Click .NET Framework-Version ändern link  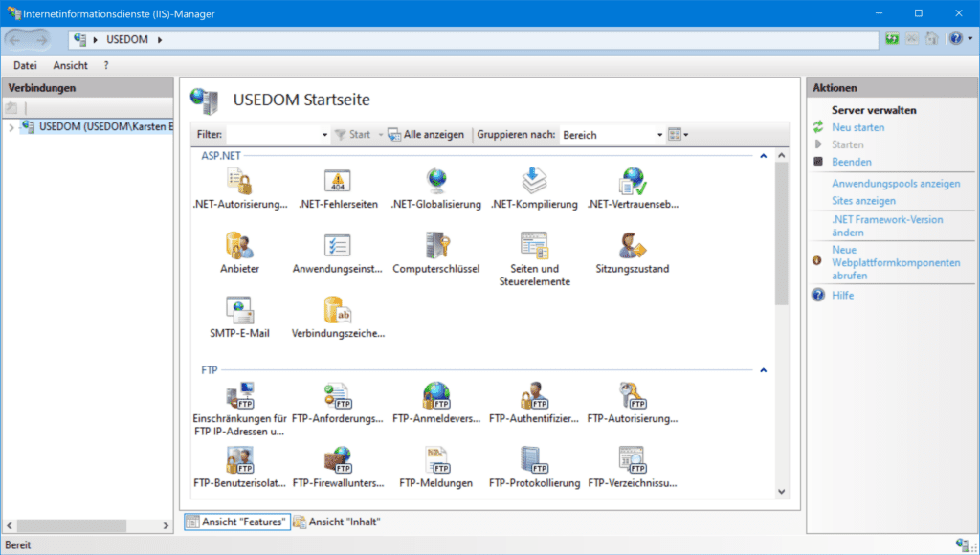tap(887, 226)
